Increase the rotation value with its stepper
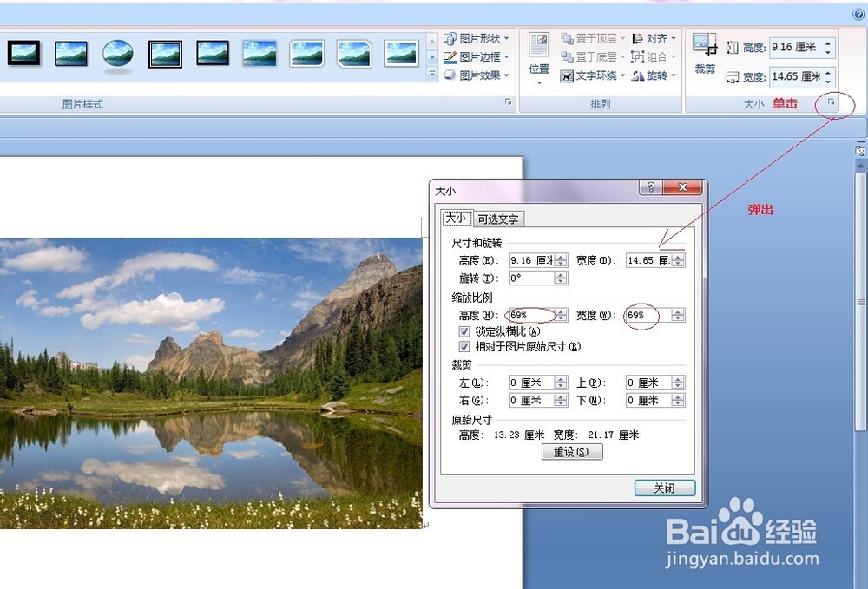 click(561, 276)
